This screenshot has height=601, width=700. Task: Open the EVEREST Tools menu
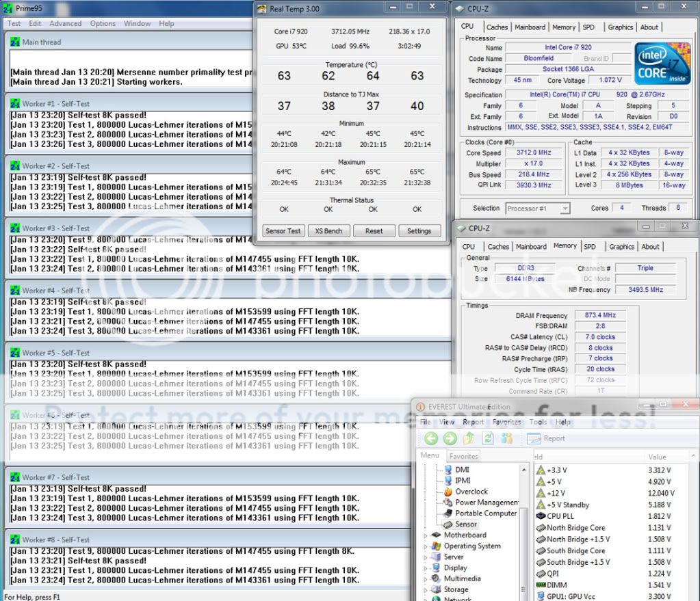pyautogui.click(x=538, y=422)
